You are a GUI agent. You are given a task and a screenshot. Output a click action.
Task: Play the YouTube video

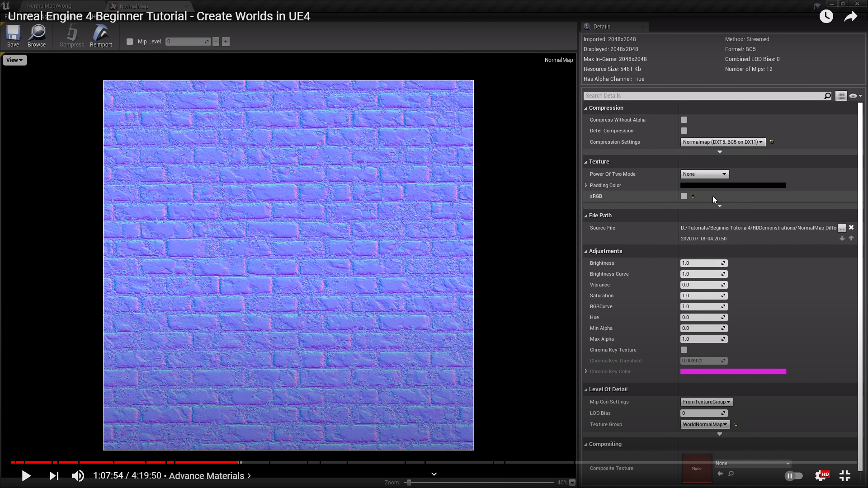click(x=26, y=476)
